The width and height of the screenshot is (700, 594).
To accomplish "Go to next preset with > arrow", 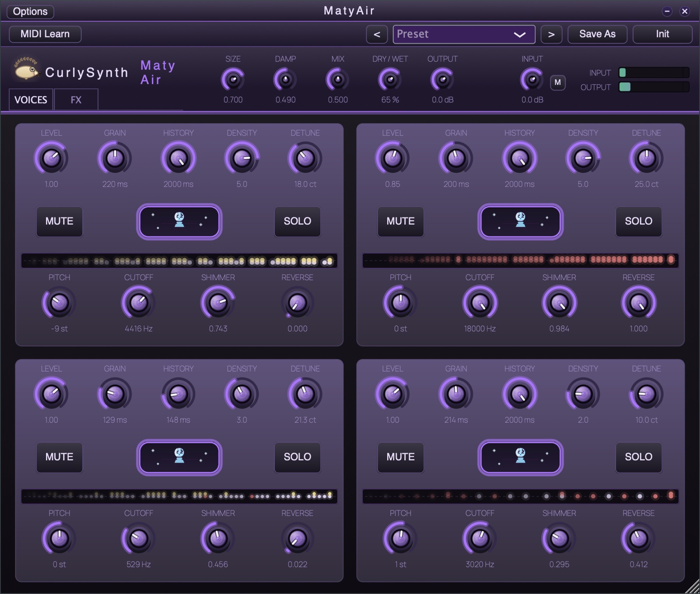I will pos(551,34).
